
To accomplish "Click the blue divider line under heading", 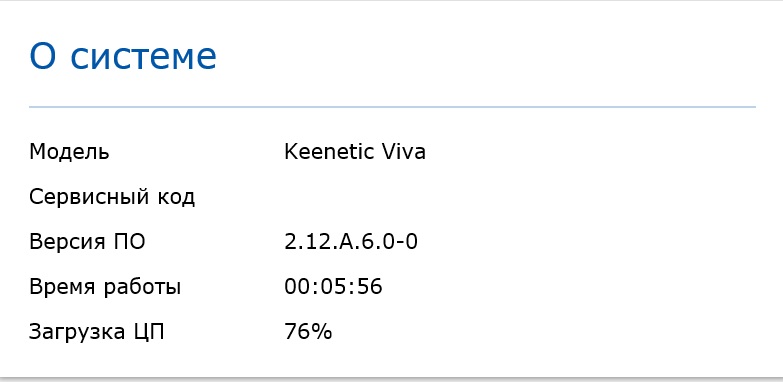I will tap(392, 107).
